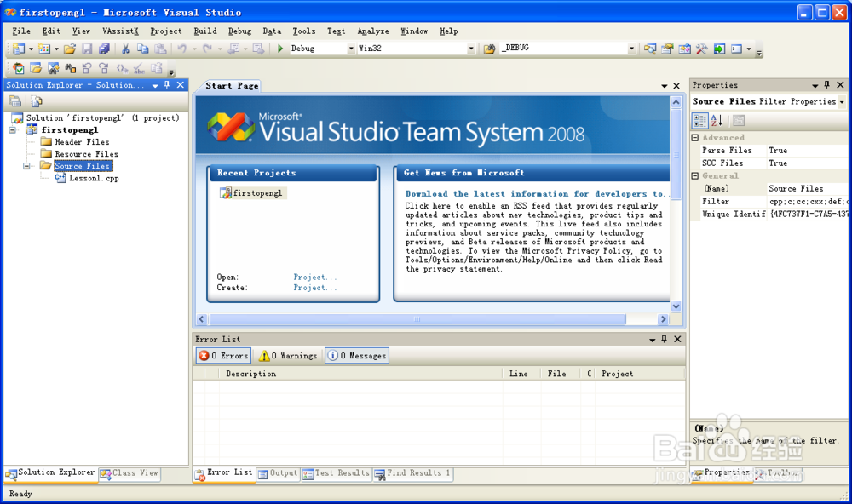Open the Win32 platform dropdown
The image size is (852, 504).
point(471,49)
